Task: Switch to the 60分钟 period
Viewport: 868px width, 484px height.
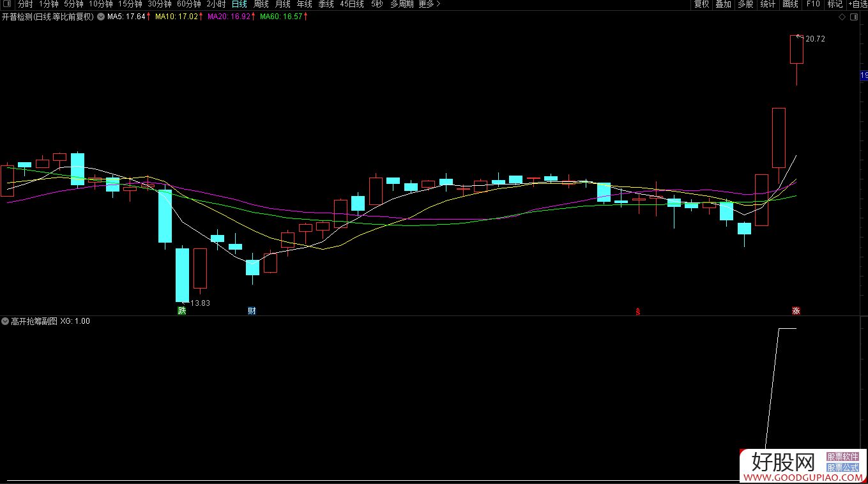Action: 188,4
